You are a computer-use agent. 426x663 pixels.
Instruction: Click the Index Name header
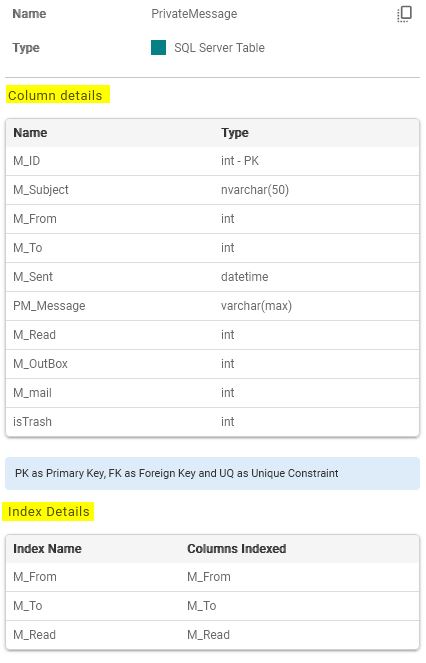point(47,549)
